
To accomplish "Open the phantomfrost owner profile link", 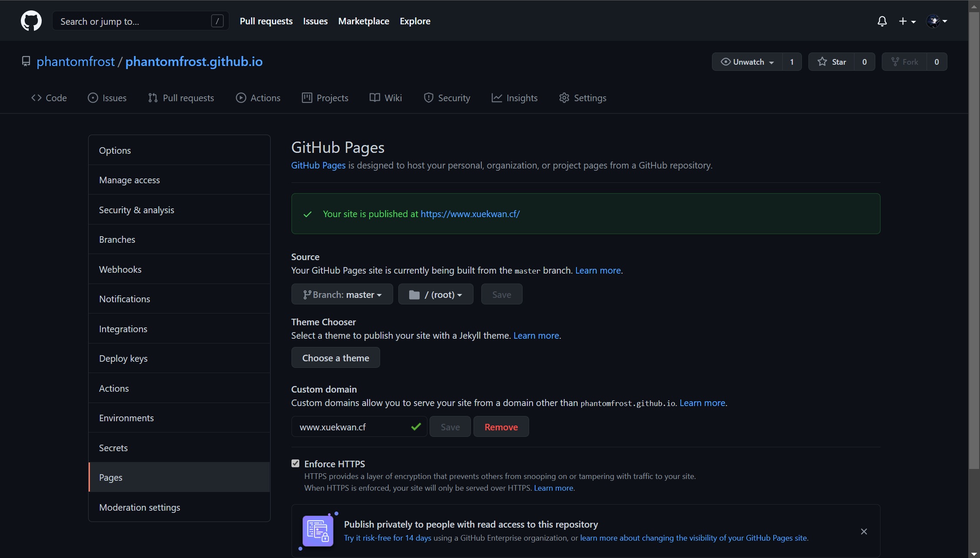I will pyautogui.click(x=76, y=62).
